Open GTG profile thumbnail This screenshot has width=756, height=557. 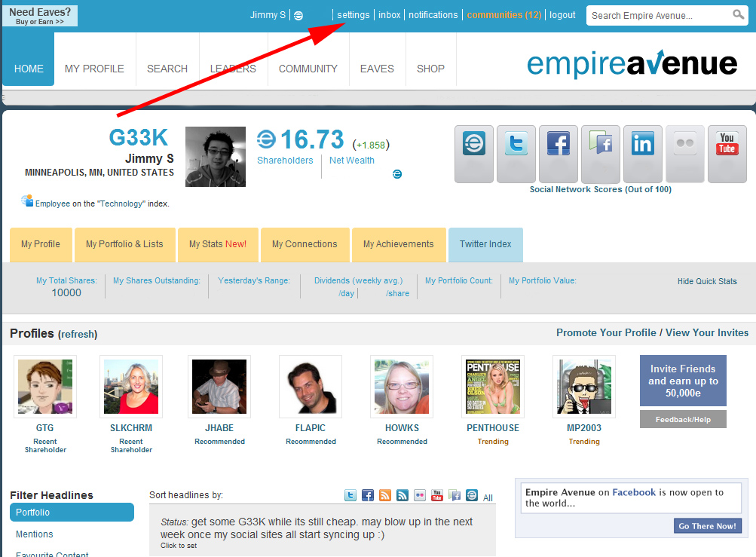45,387
